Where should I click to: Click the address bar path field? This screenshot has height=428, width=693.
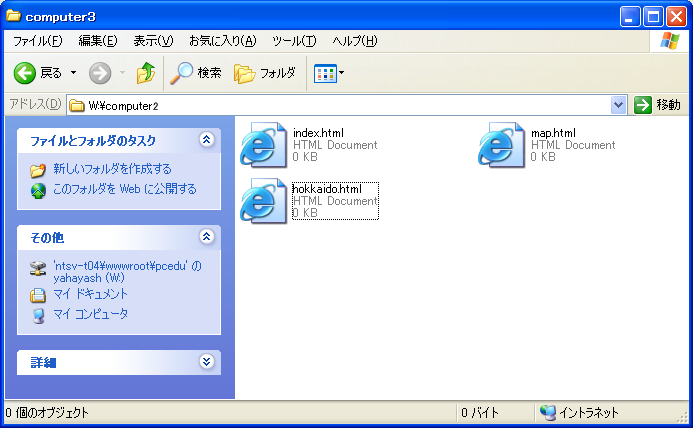click(340, 105)
